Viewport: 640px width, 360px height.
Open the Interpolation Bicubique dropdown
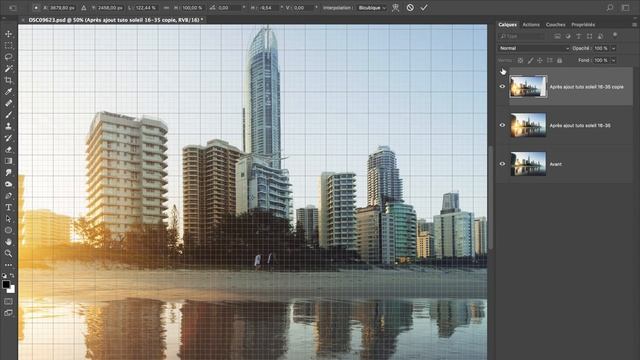[371, 7]
